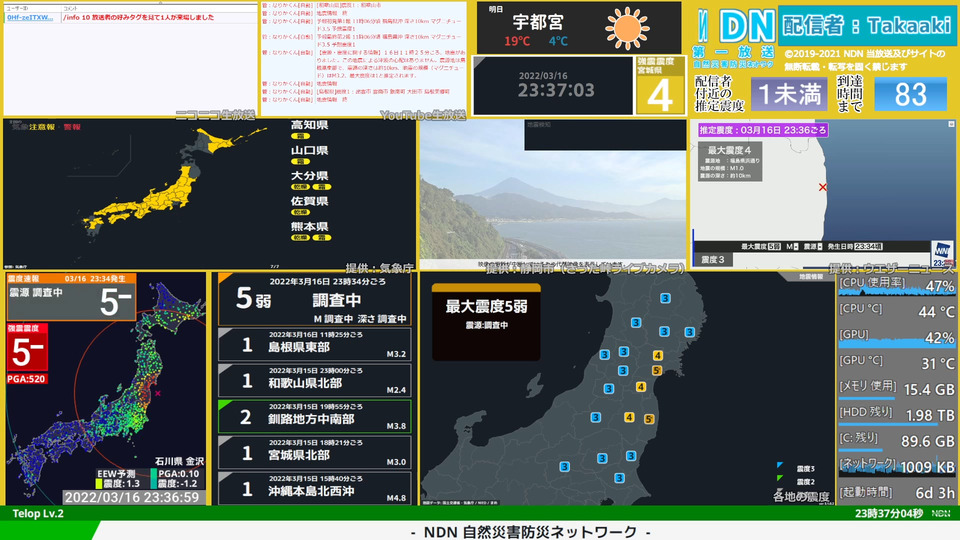Click the orange corner flag on 5弱 entry
Viewport: 960px width, 540px height.
coord(224,278)
